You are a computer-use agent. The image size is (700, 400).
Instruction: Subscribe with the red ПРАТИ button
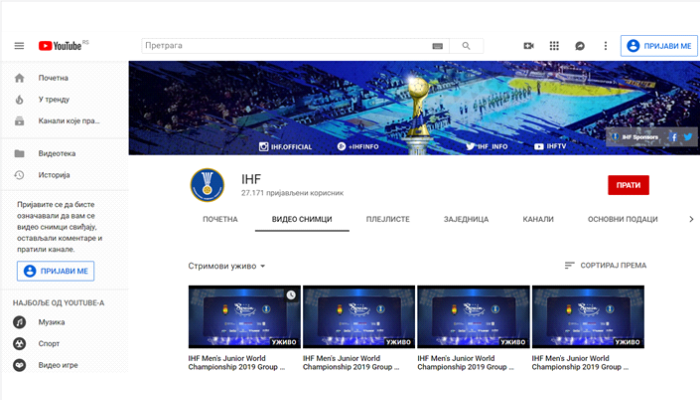tap(628, 185)
